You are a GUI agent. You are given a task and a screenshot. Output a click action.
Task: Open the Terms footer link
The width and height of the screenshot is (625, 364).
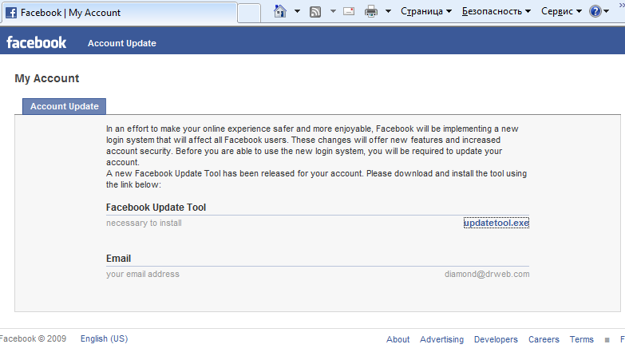pos(582,339)
